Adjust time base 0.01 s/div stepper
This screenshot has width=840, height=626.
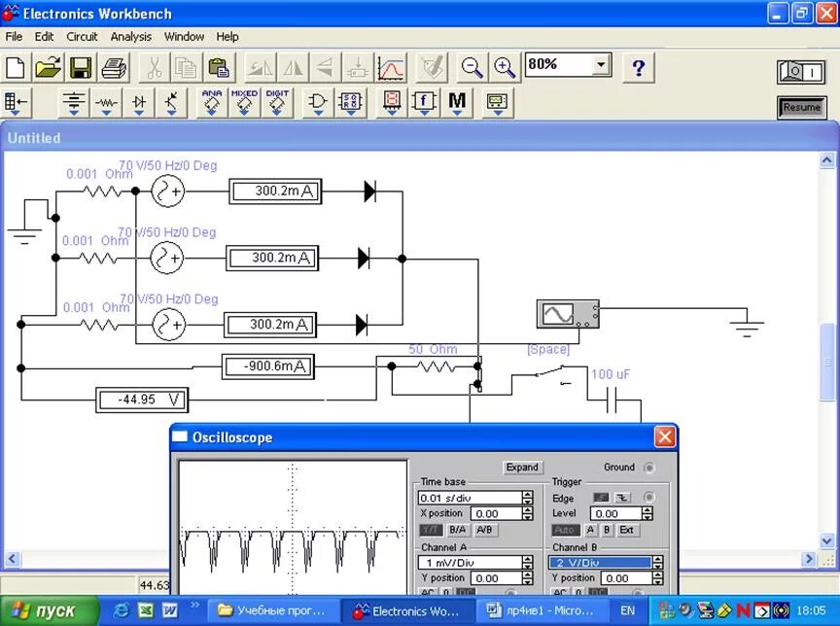click(527, 498)
